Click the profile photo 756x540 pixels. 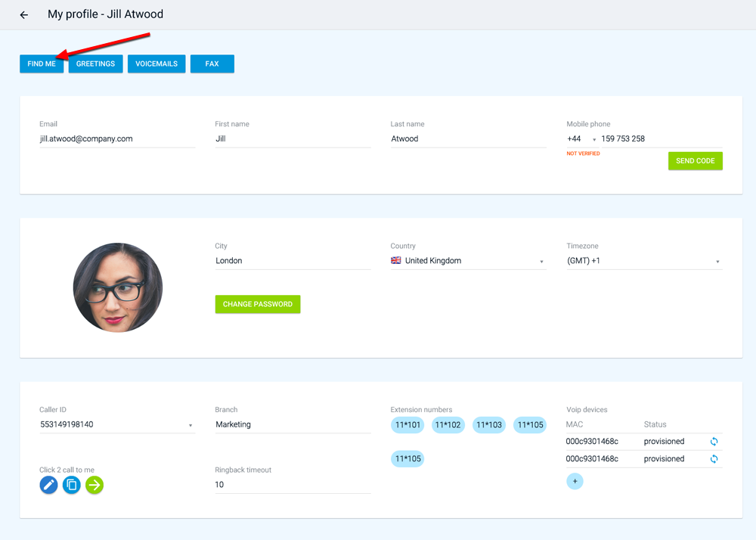tap(118, 287)
